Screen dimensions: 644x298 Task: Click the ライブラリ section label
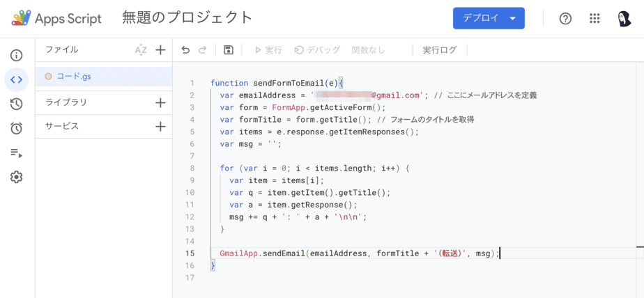[66, 102]
